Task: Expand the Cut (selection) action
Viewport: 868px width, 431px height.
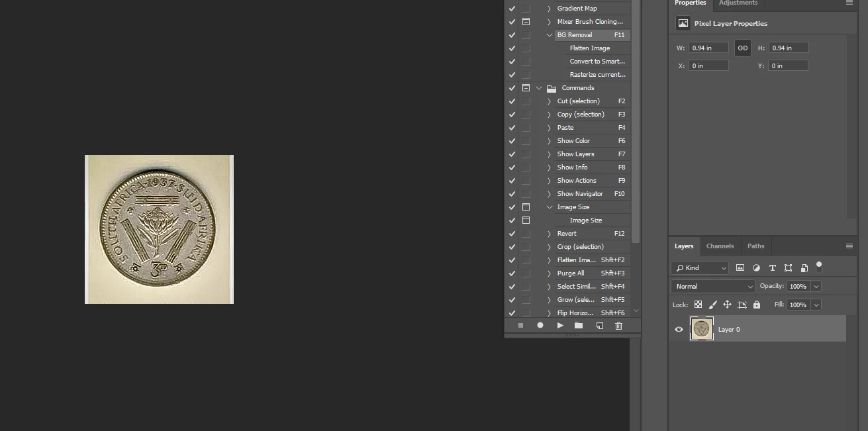Action: 549,101
